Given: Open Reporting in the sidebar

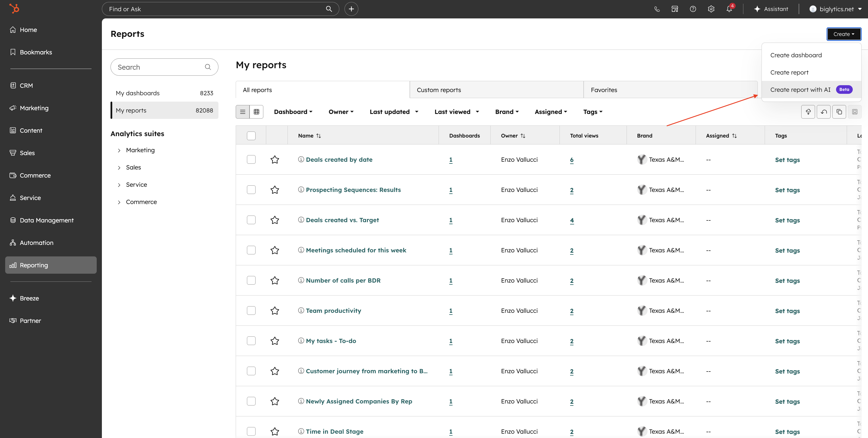Looking at the screenshot, I should tap(51, 265).
